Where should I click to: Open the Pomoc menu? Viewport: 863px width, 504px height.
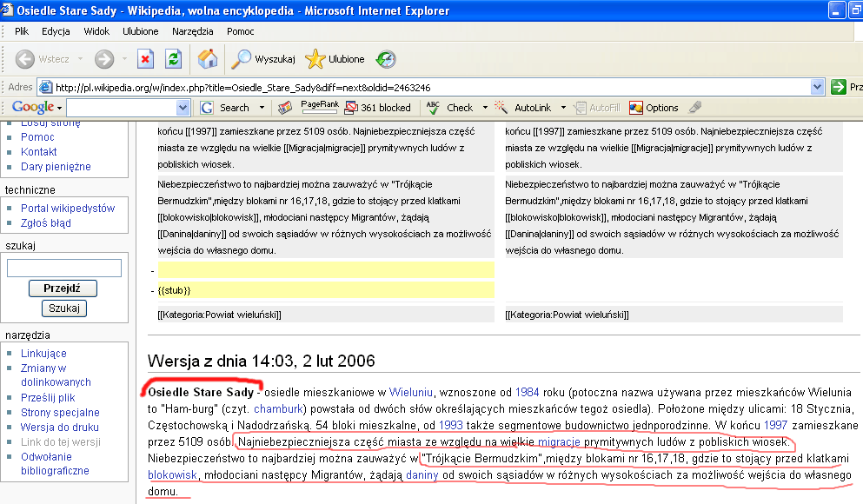click(241, 31)
